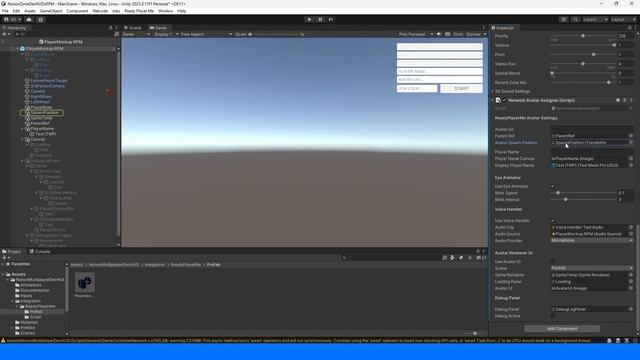Click the Pause button in the toolbar
Screen dimensions: 640x360
[320, 19]
